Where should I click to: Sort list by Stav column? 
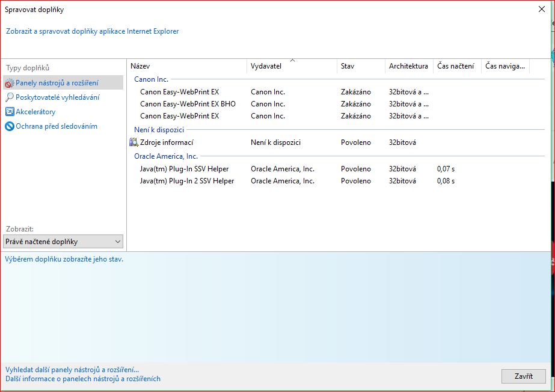pyautogui.click(x=361, y=66)
